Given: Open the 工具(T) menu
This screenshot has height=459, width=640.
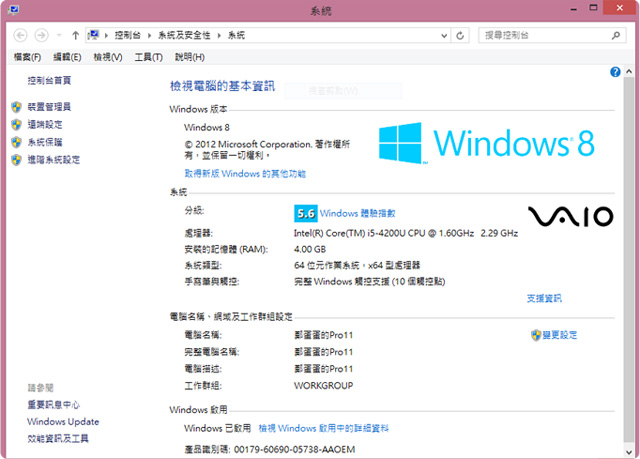Looking at the screenshot, I should (x=149, y=57).
